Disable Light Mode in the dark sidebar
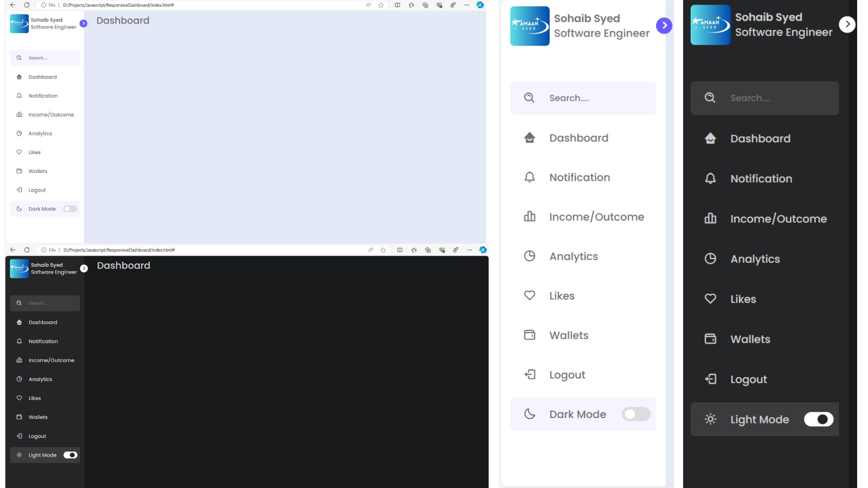This screenshot has height=488, width=868. 818,419
